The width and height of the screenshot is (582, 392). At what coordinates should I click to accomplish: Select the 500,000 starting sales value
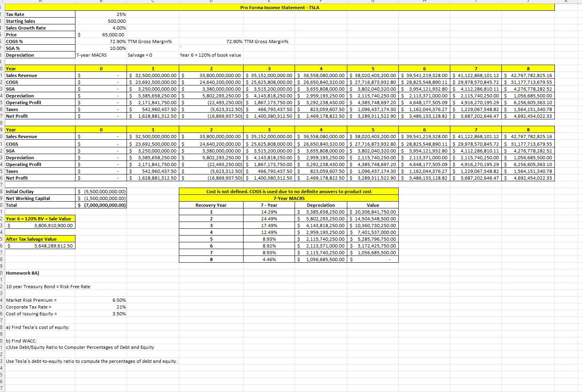point(101,21)
